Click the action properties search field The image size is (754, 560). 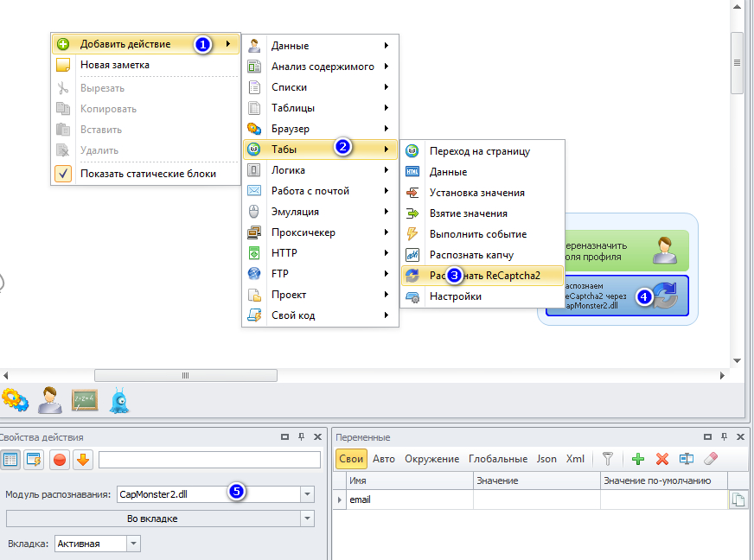[x=209, y=460]
